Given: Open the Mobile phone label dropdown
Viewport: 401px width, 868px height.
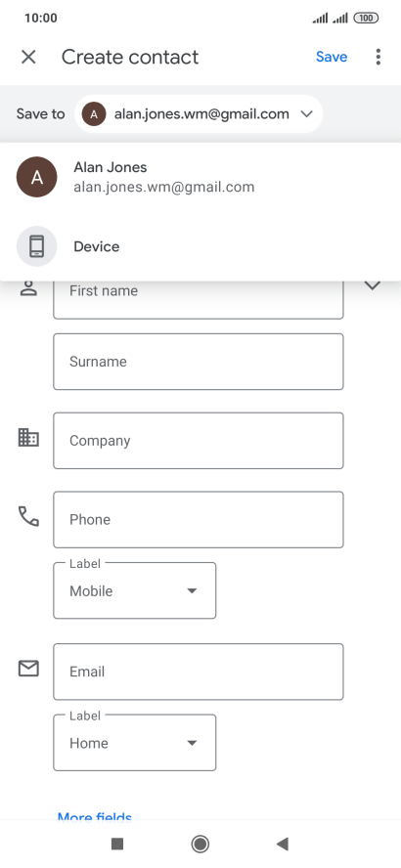Looking at the screenshot, I should pyautogui.click(x=135, y=590).
